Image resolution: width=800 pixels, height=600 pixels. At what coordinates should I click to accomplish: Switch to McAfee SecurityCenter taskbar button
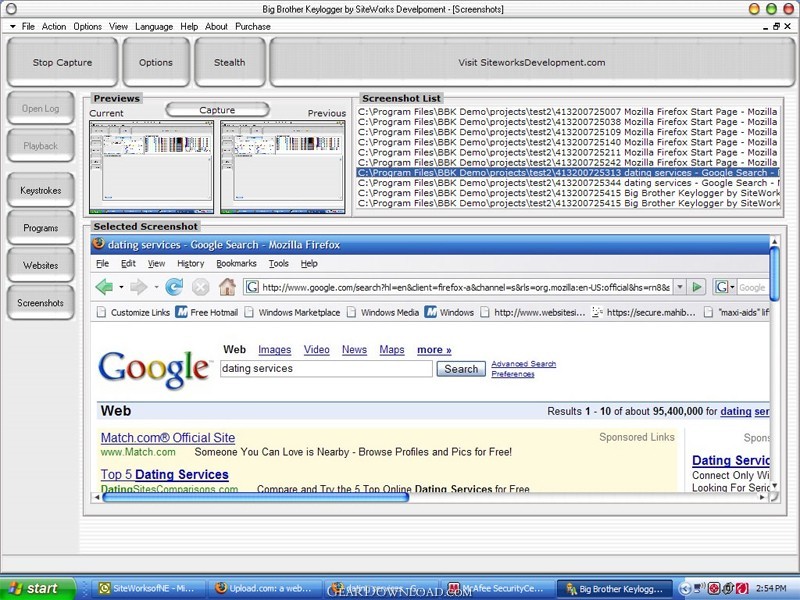(x=497, y=588)
